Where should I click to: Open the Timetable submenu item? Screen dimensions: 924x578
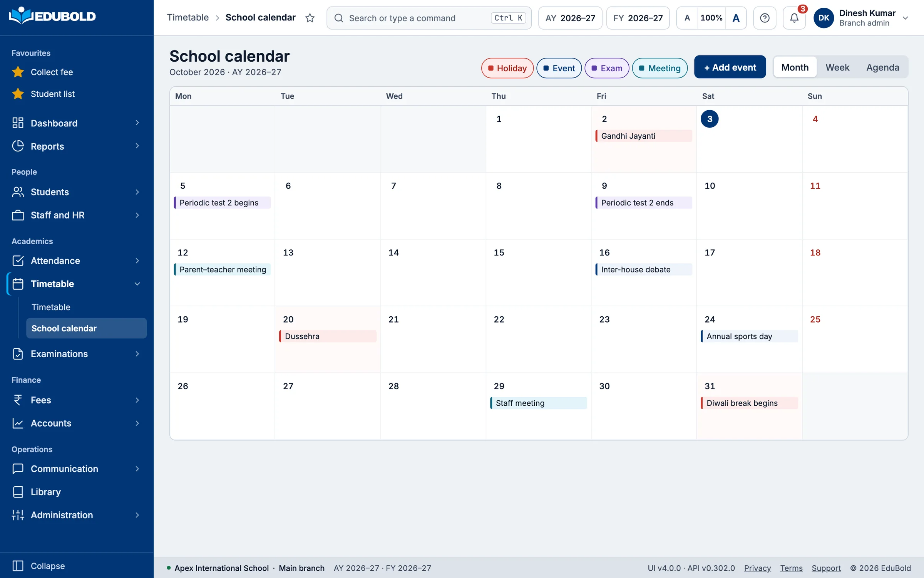coord(86,307)
